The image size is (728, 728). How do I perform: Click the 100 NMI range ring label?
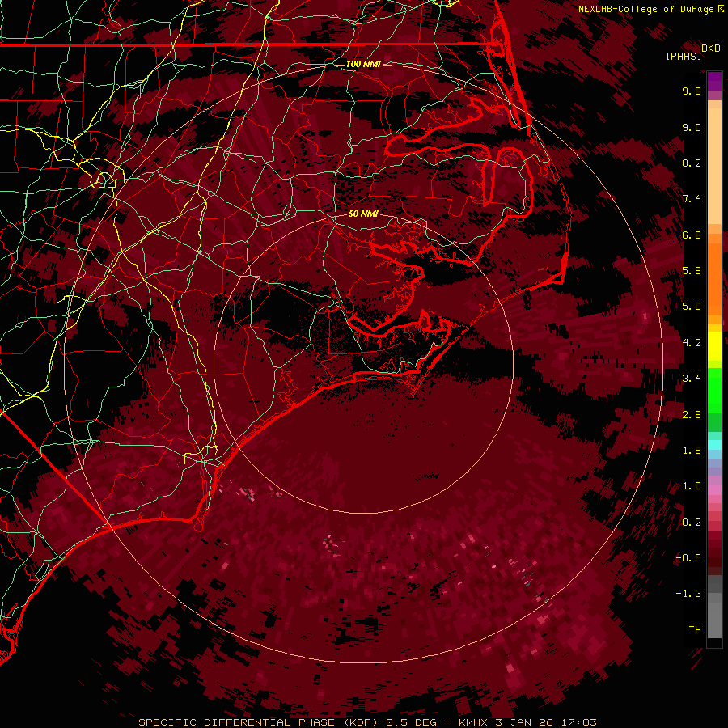click(x=363, y=64)
